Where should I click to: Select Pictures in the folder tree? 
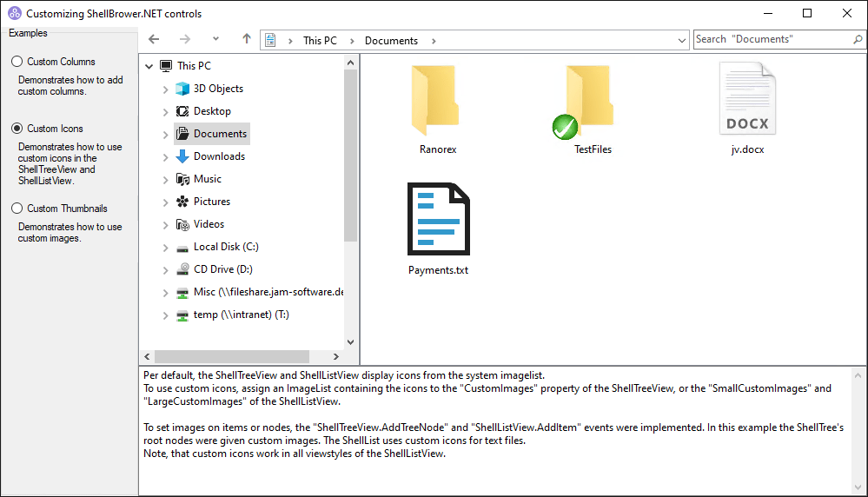[x=211, y=202]
